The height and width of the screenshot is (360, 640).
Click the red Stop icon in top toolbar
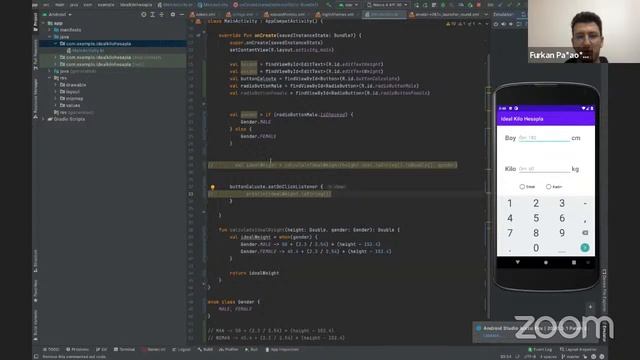(478, 5)
